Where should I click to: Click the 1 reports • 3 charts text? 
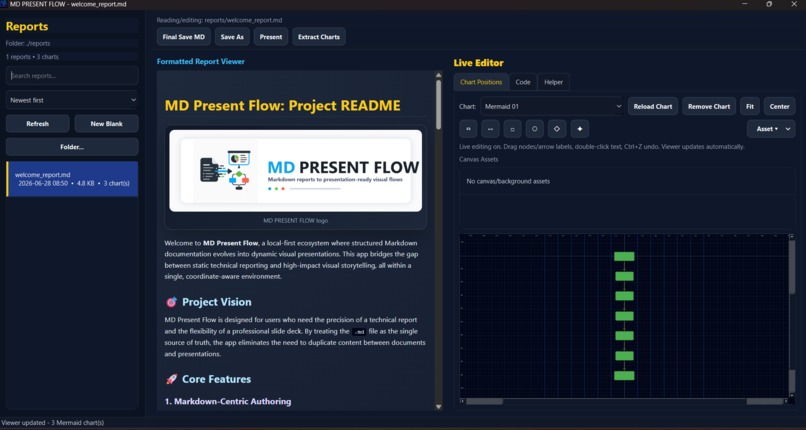32,57
